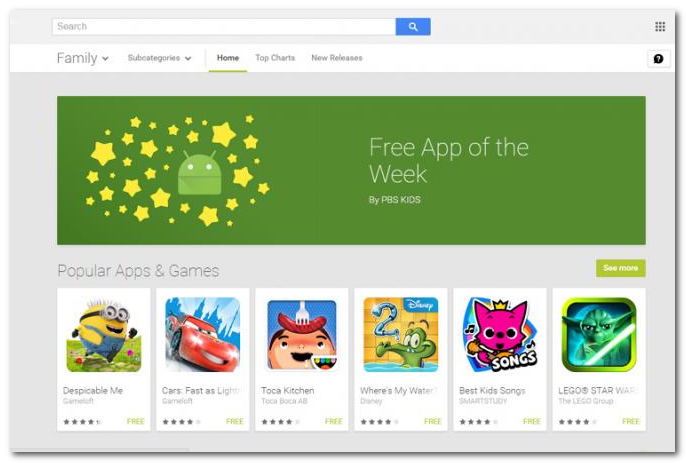Viewport: 686px width, 463px height.
Task: Select the Where's My Water? 2 icon
Action: (x=401, y=335)
